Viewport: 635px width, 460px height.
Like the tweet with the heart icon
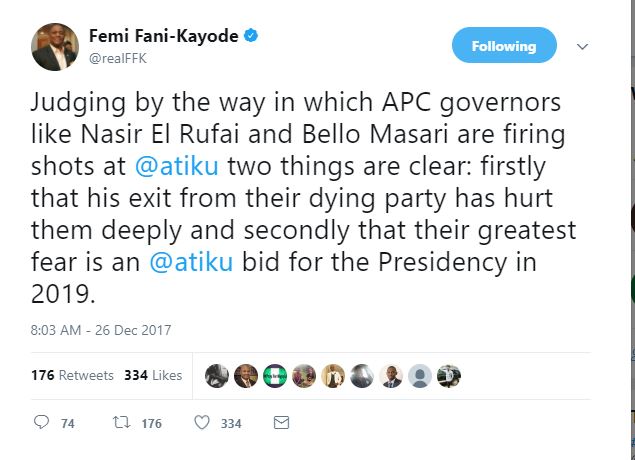[x=202, y=422]
